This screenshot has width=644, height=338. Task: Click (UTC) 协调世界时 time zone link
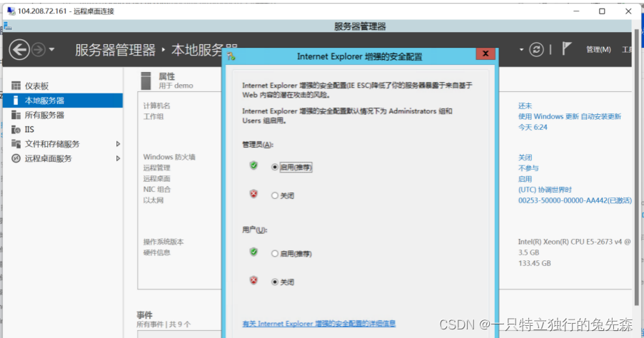[x=545, y=190]
